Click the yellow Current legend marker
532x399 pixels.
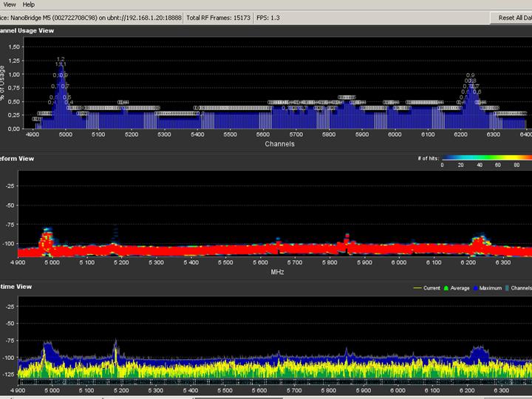[x=417, y=288]
